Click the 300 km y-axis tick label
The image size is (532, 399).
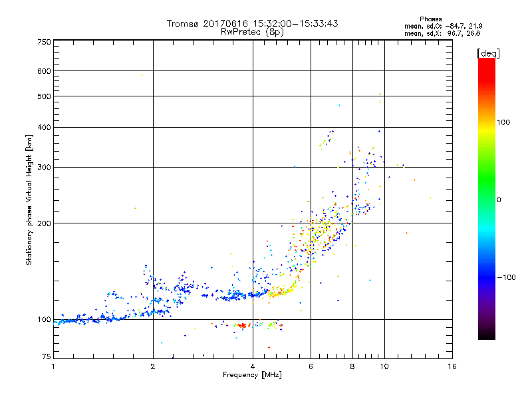pyautogui.click(x=45, y=167)
